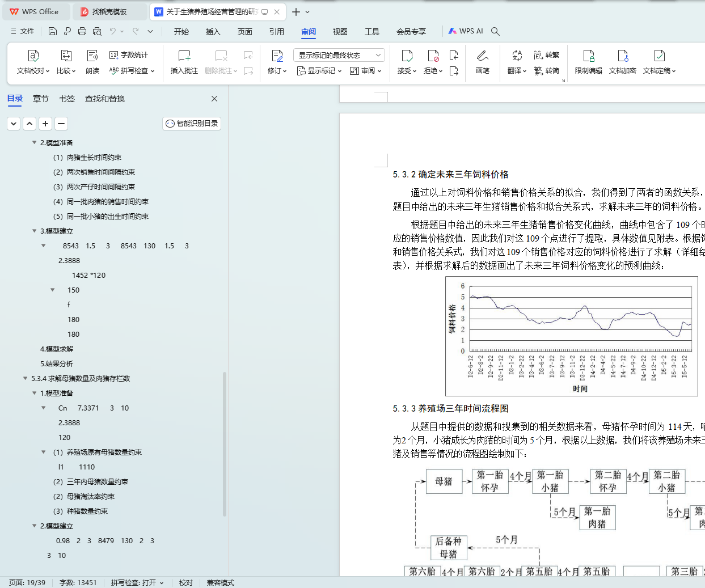
Task: Jump to the next revision icon
Action: tap(454, 71)
